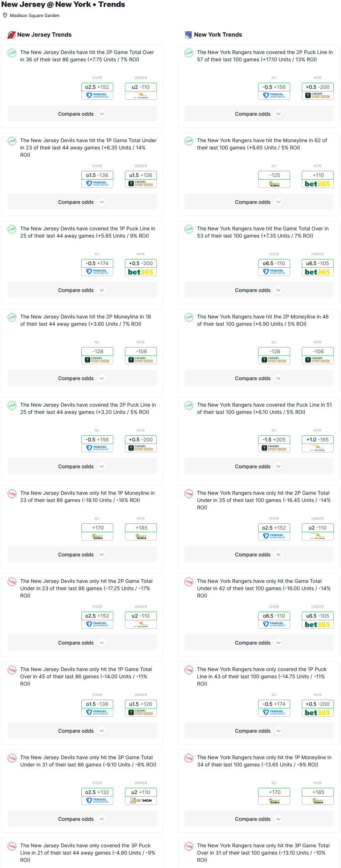The width and height of the screenshot is (341, 868).
Task: Click the Madison Square Garden location pin
Action: (5, 16)
